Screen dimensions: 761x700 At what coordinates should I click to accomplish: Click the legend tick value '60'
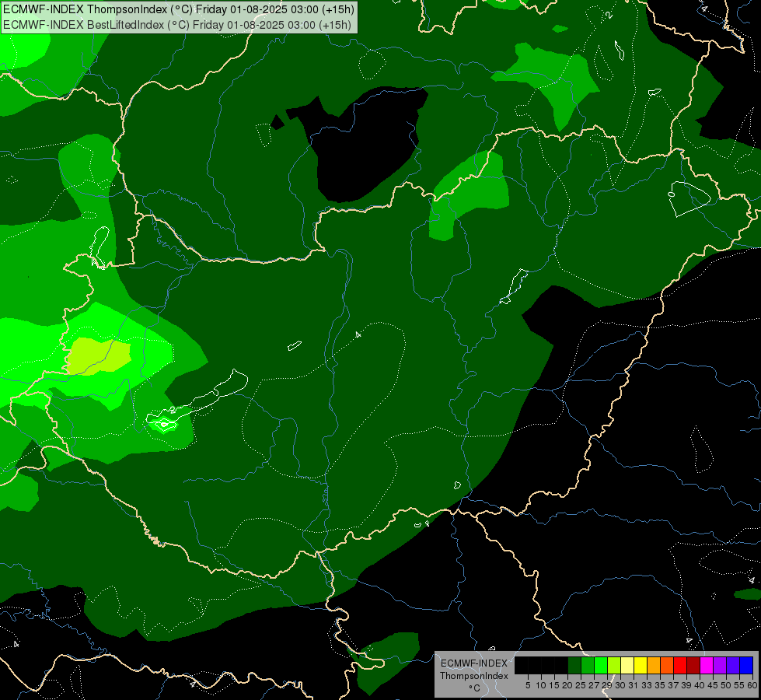[x=752, y=685]
